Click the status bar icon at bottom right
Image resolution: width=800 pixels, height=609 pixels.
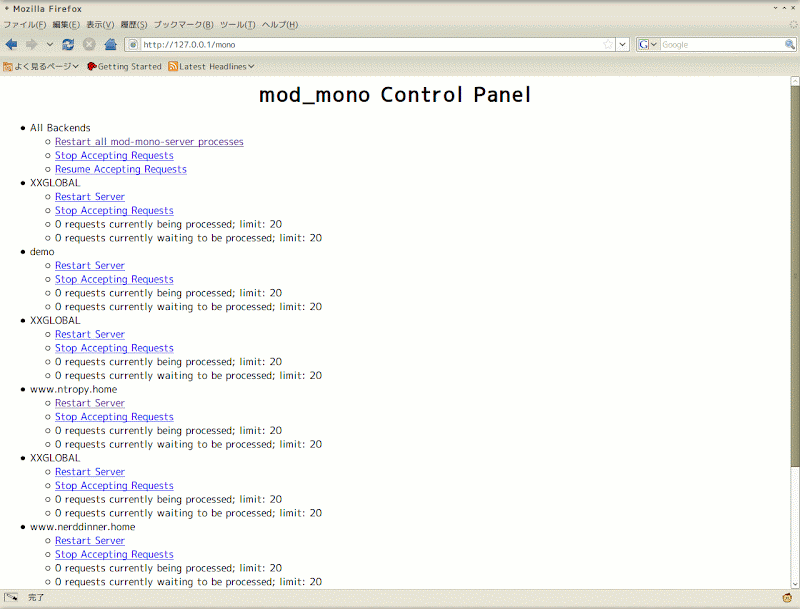coord(786,597)
